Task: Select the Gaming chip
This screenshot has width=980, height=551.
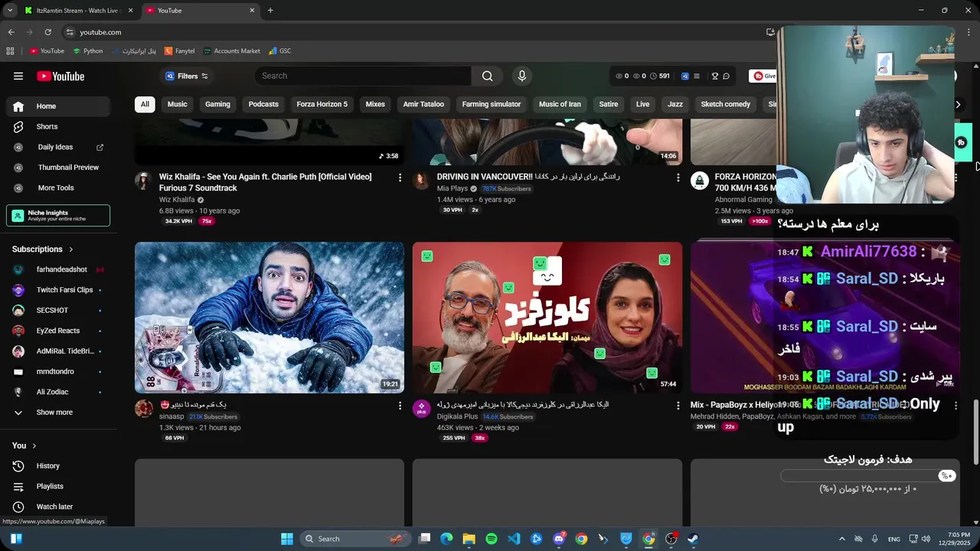Action: [x=217, y=104]
